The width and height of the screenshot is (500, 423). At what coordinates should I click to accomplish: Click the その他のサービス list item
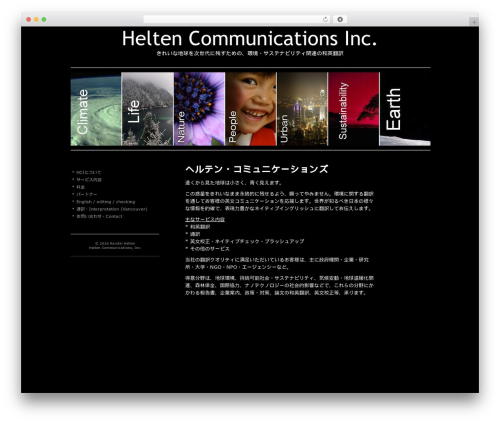[210, 249]
